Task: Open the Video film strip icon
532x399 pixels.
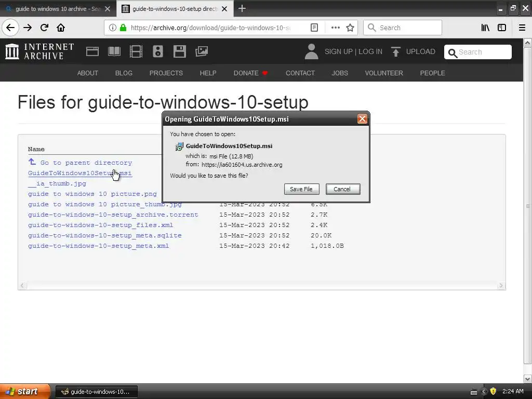Action: pos(136,51)
